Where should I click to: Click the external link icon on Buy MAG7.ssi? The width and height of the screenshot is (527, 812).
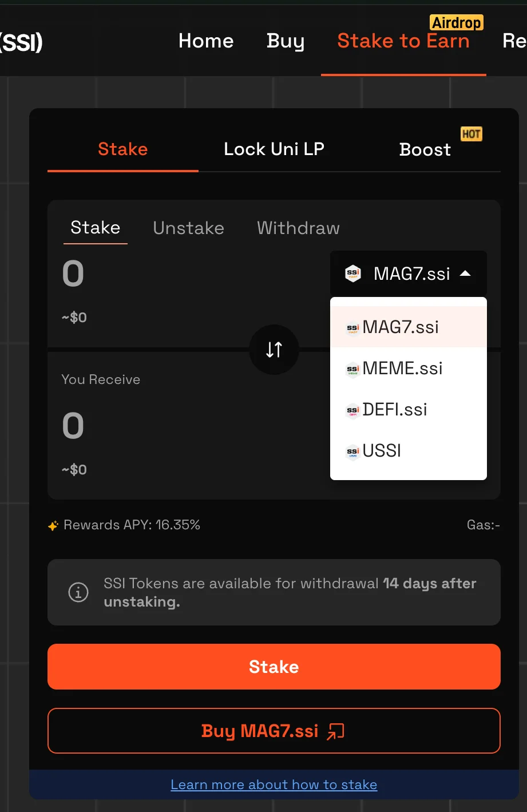(x=335, y=731)
